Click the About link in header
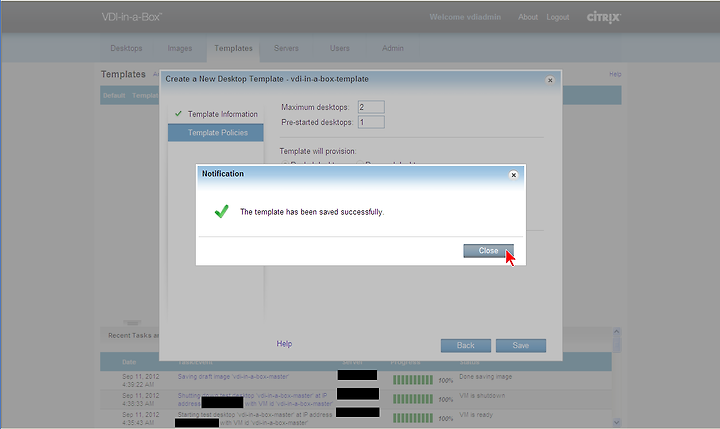The height and width of the screenshot is (429, 720). pos(528,17)
